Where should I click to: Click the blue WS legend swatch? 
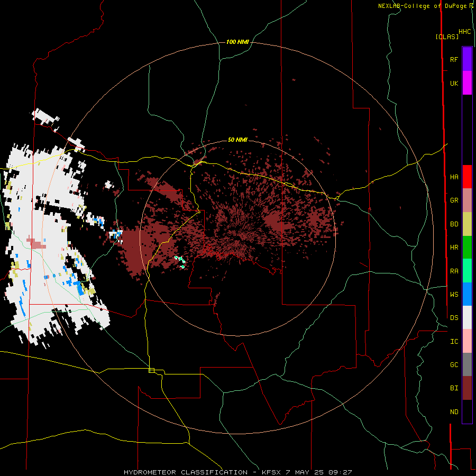(x=467, y=294)
